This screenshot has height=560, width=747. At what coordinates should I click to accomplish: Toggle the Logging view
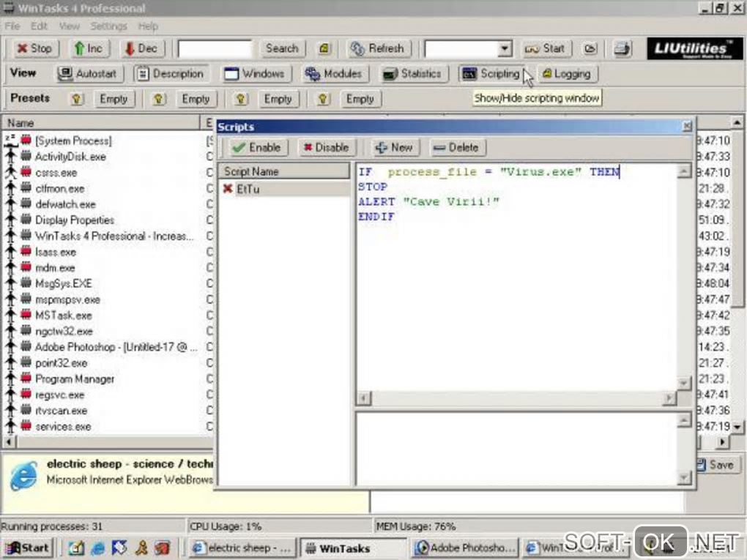point(566,74)
